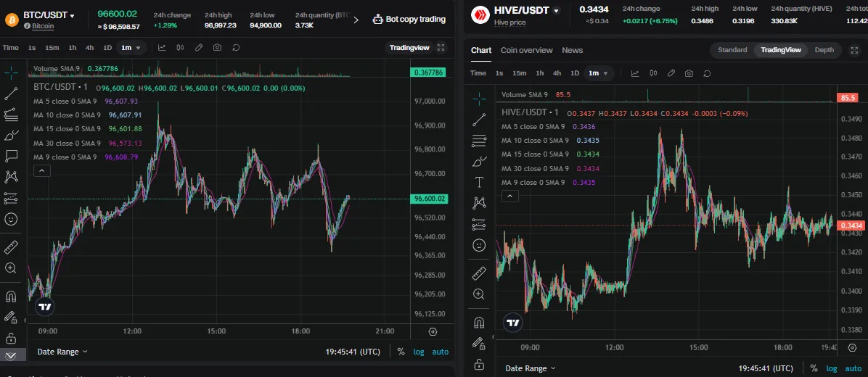Open candlestick style icon in BTC toolbar
Image resolution: width=868 pixels, height=377 pixels.
[180, 48]
